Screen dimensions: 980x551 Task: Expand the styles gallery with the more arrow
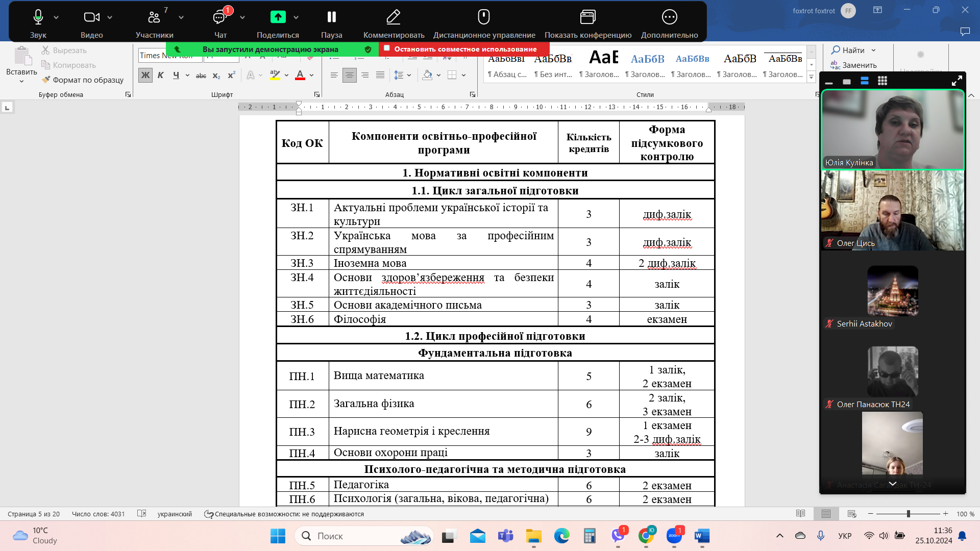coord(811,77)
